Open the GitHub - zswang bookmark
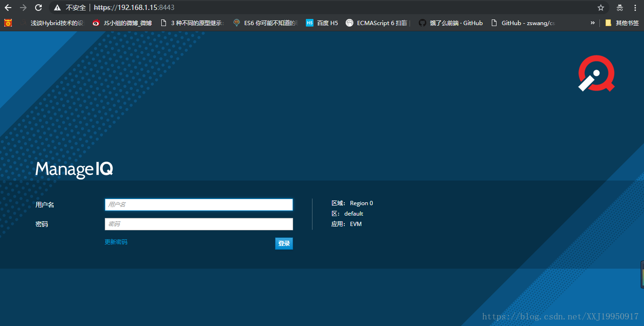The width and height of the screenshot is (644, 326). point(523,23)
